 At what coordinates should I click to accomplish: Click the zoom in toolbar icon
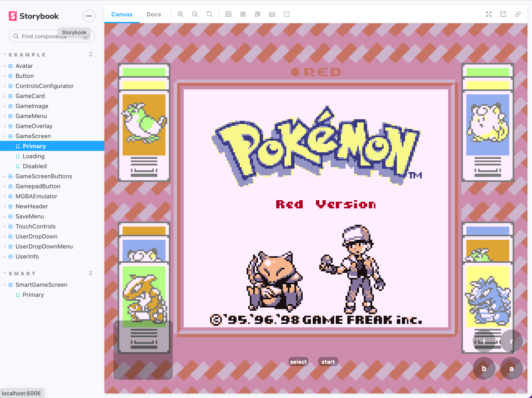pyautogui.click(x=180, y=14)
